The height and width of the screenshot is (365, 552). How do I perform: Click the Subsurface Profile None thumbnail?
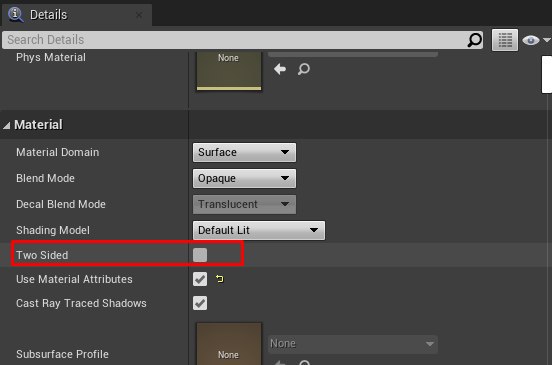click(229, 344)
